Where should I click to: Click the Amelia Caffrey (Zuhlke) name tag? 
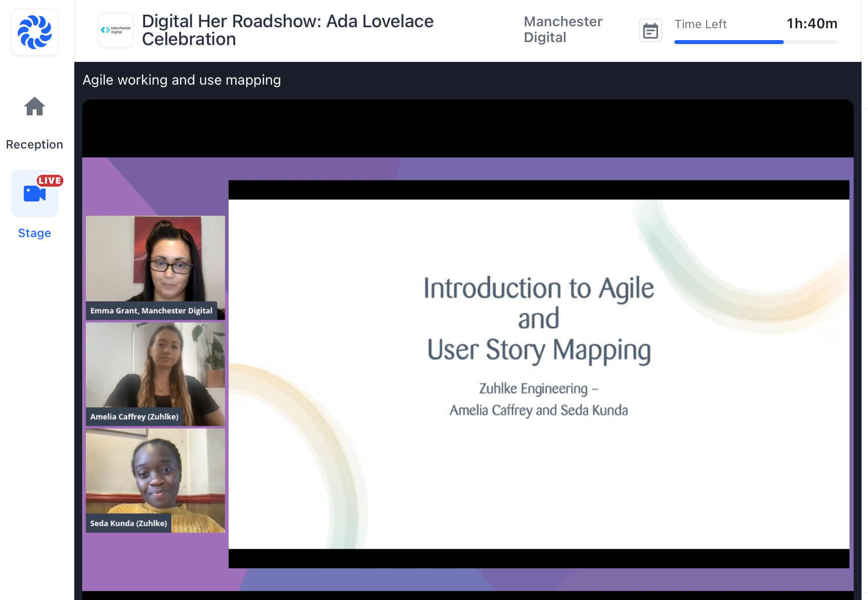pyautogui.click(x=134, y=417)
